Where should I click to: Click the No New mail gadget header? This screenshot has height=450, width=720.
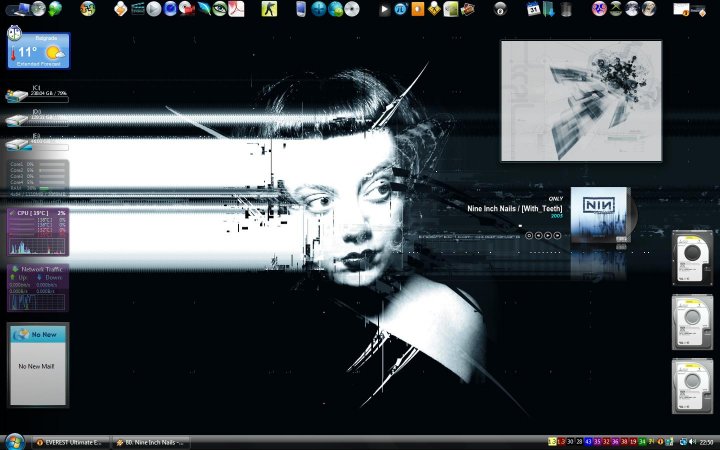pos(38,334)
